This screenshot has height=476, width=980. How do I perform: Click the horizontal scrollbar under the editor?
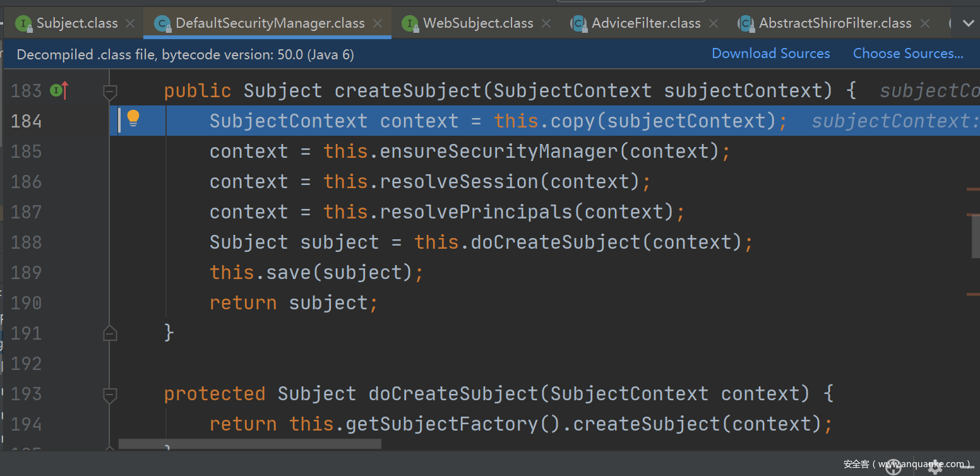[249, 444]
